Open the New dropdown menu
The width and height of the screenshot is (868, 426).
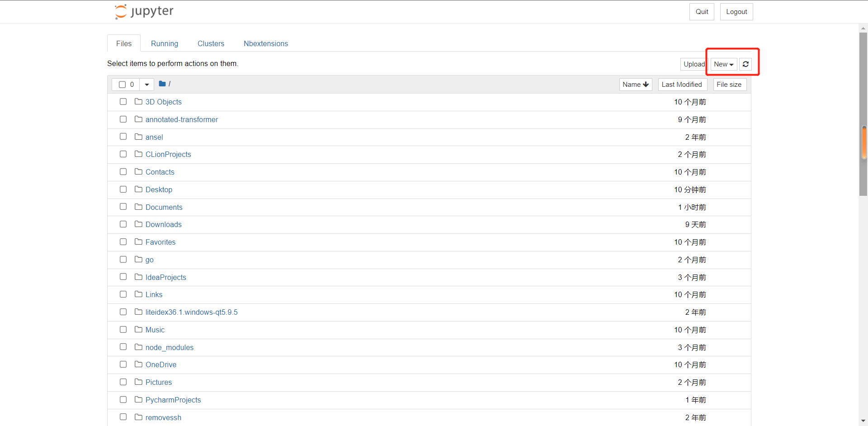tap(724, 64)
